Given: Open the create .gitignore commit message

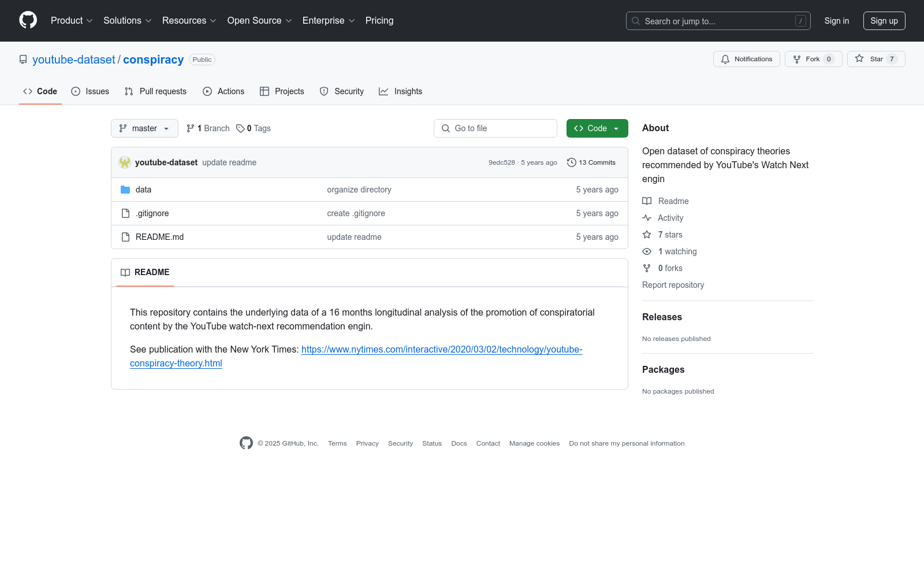Looking at the screenshot, I should click(x=356, y=213).
